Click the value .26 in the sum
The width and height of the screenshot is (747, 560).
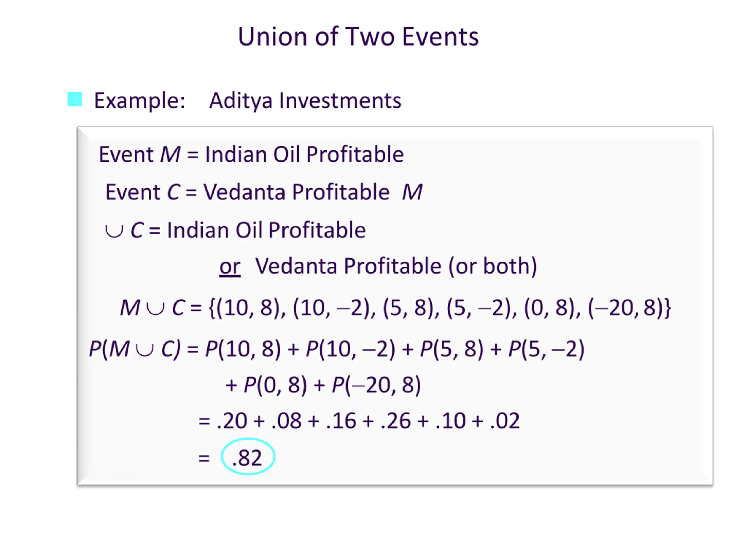pyautogui.click(x=396, y=421)
